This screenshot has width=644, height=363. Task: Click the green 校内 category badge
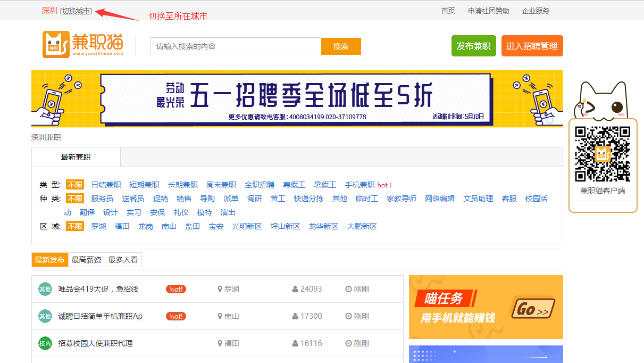pyautogui.click(x=45, y=343)
